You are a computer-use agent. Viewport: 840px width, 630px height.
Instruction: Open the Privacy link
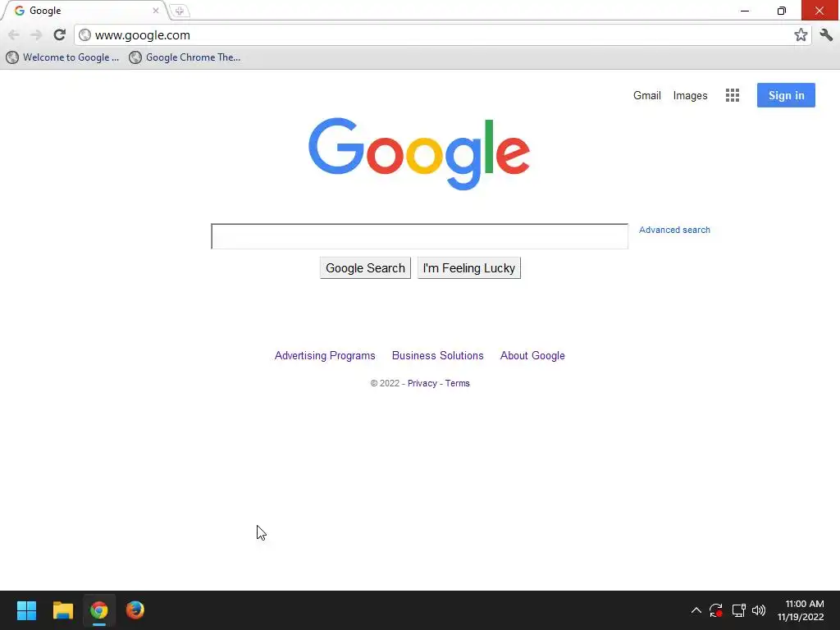point(422,384)
